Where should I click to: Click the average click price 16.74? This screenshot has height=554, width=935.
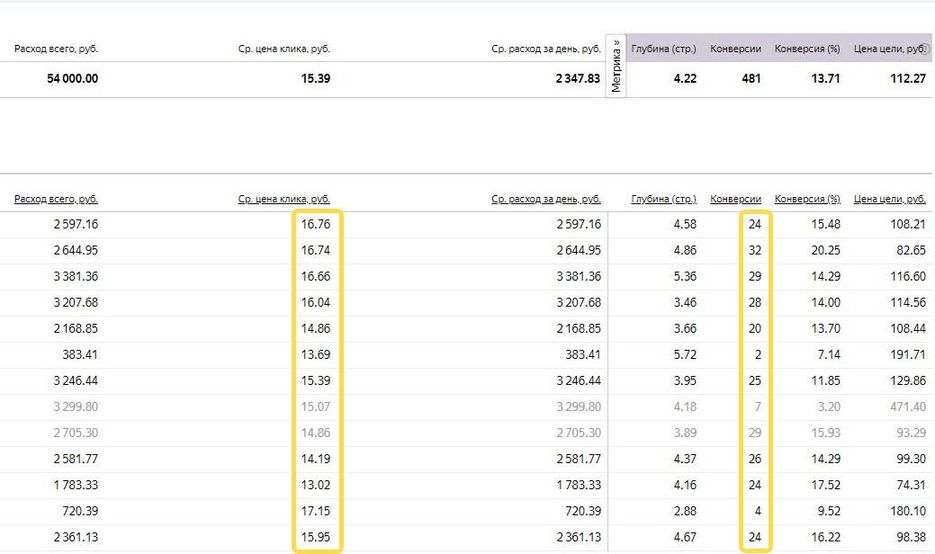click(315, 250)
